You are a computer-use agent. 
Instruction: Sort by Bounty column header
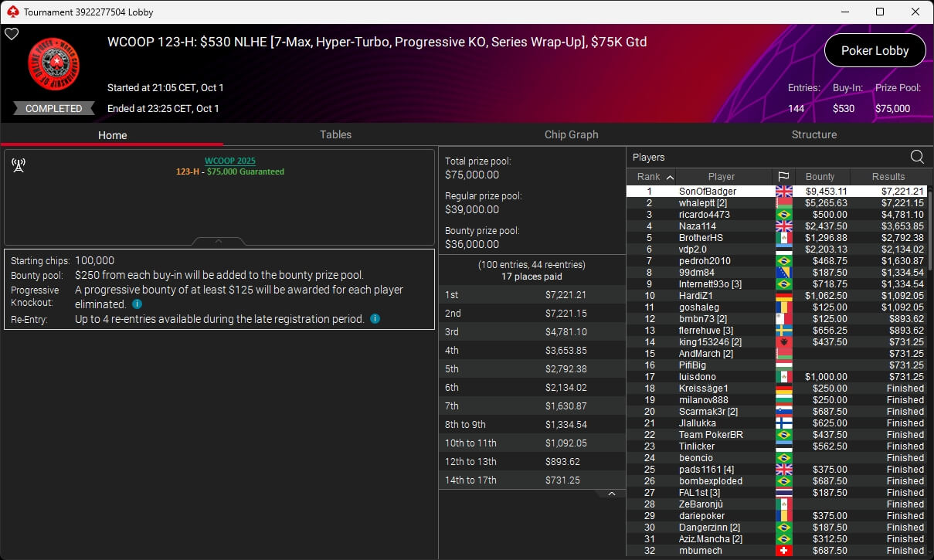click(x=820, y=177)
